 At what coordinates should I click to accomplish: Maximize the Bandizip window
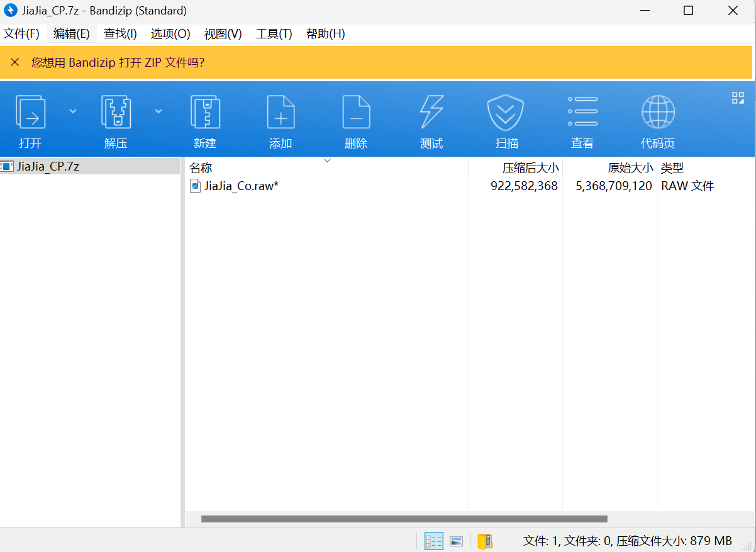689,11
